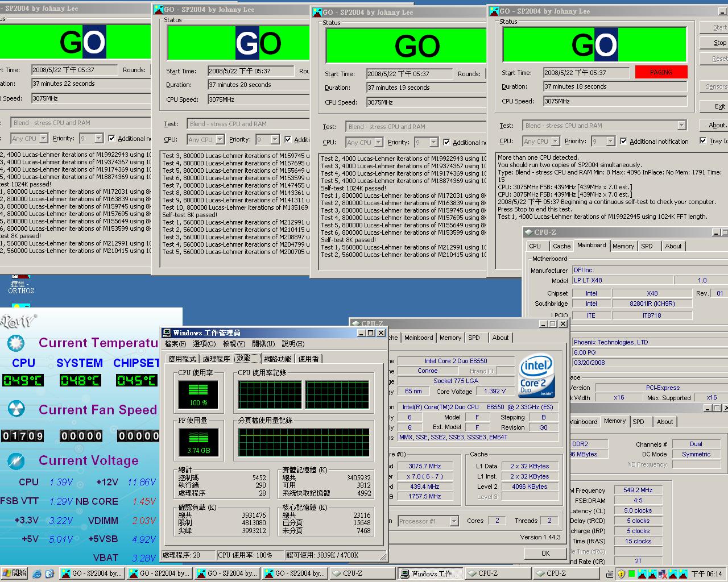Open the 關機(U) menu in Task Manager
Screen dimensions: 728x582
[263, 344]
